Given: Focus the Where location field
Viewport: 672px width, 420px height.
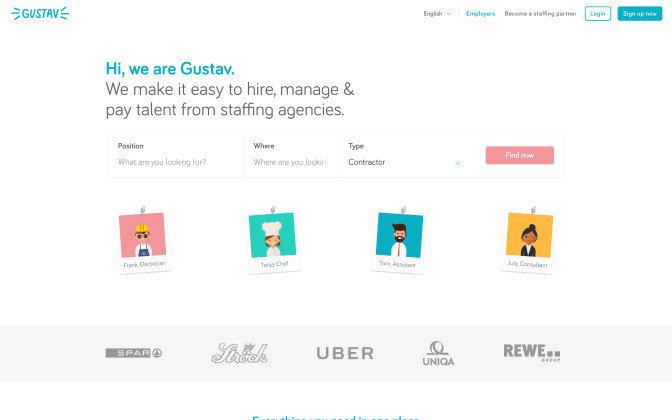Looking at the screenshot, I should click(x=291, y=162).
